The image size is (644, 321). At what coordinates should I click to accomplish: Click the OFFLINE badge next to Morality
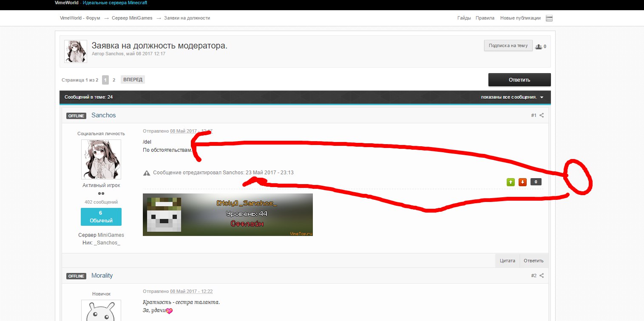(77, 276)
